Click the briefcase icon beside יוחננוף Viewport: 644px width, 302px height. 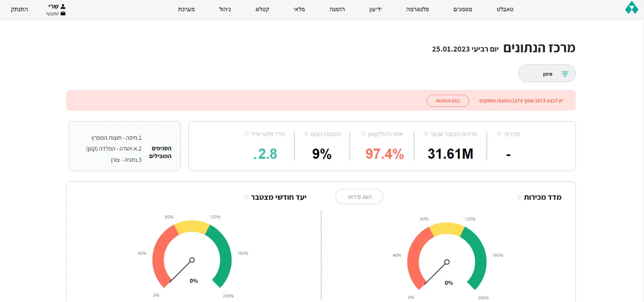click(63, 14)
